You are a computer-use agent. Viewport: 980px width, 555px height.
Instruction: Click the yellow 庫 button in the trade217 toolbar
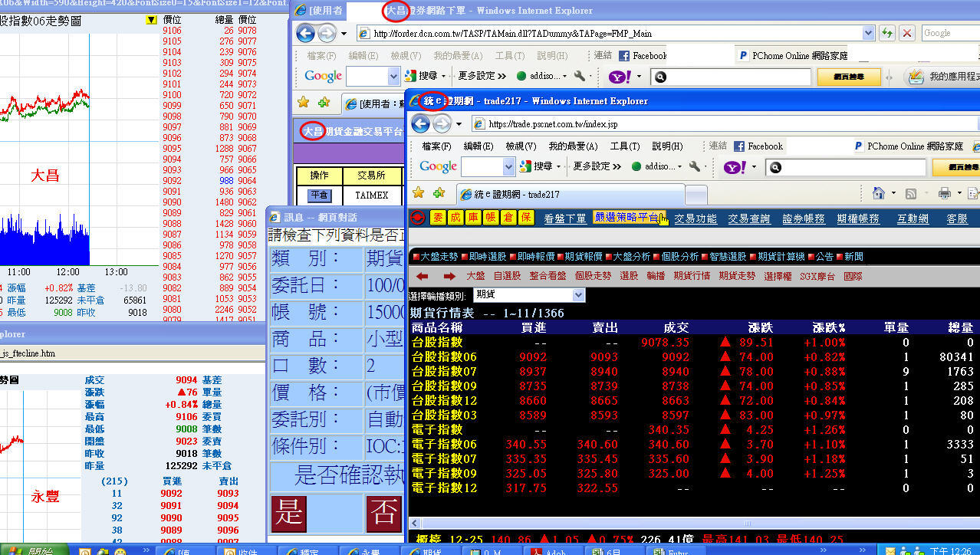(472, 218)
